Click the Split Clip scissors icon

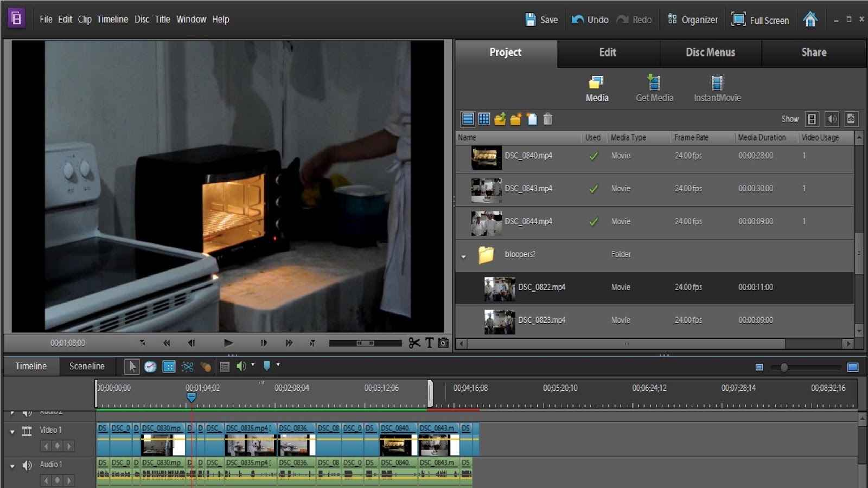414,343
